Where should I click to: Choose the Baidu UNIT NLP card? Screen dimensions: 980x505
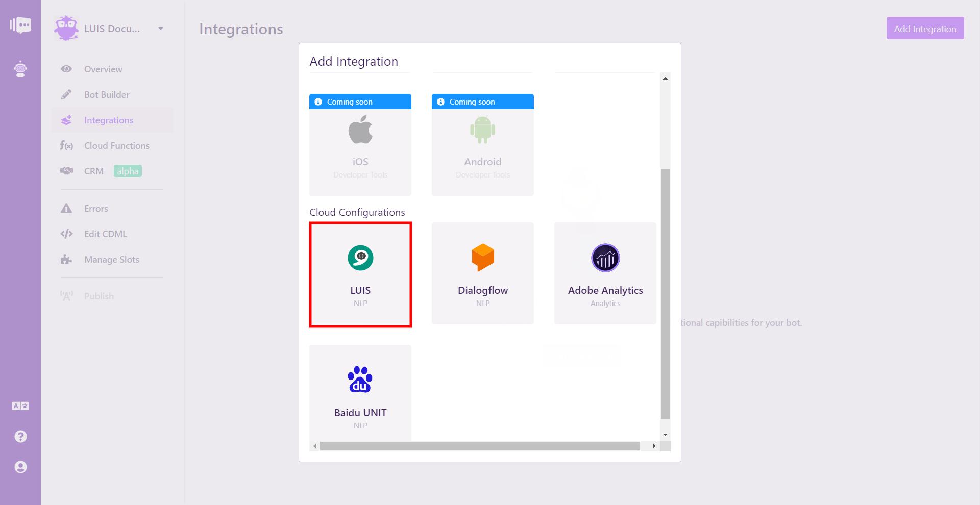tap(360, 393)
